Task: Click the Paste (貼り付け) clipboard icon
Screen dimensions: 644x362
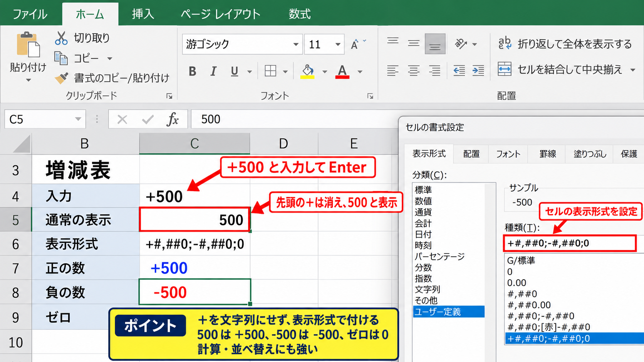Action: (x=28, y=45)
